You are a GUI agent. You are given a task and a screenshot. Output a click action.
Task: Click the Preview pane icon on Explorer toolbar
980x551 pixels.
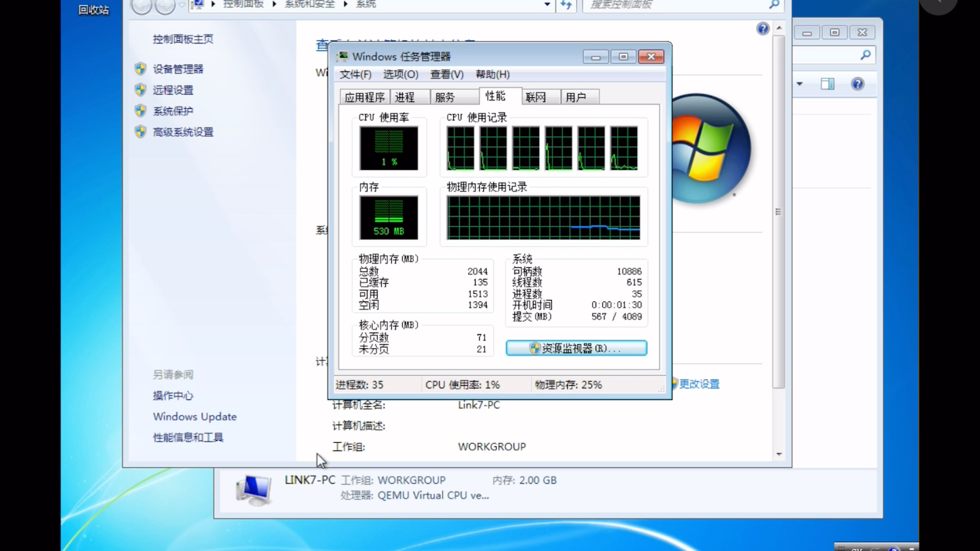828,83
